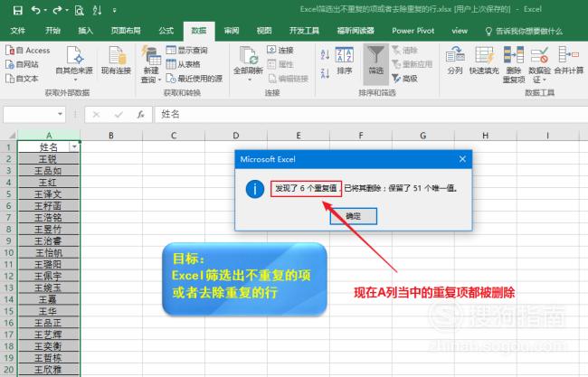Sort ascending with the A-Z icon
The width and height of the screenshot is (588, 377).
pos(325,55)
